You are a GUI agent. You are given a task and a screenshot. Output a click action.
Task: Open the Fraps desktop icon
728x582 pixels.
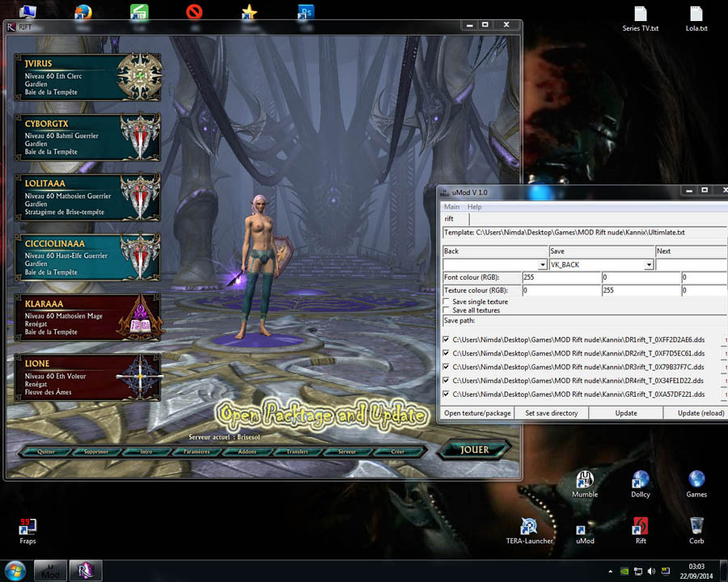coord(28,527)
